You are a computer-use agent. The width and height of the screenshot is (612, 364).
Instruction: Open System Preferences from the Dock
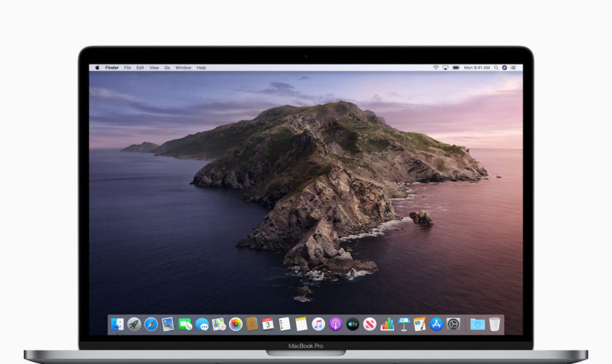[x=453, y=324]
